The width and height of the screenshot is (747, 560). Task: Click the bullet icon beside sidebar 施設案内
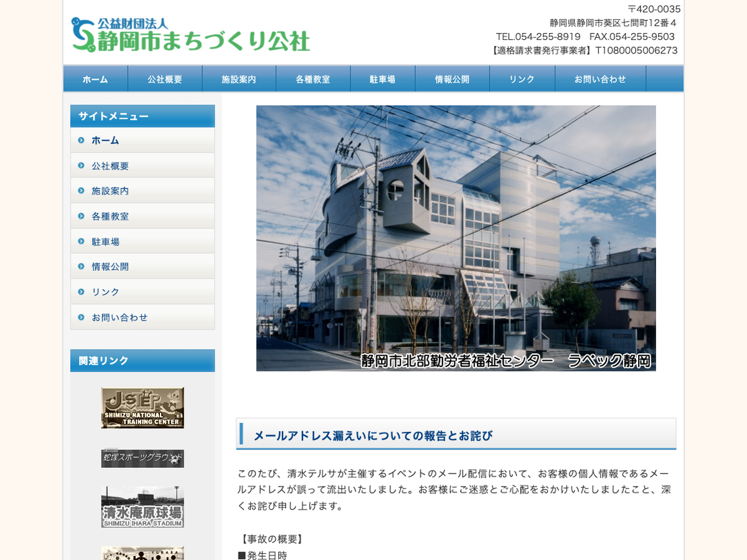[x=81, y=191]
